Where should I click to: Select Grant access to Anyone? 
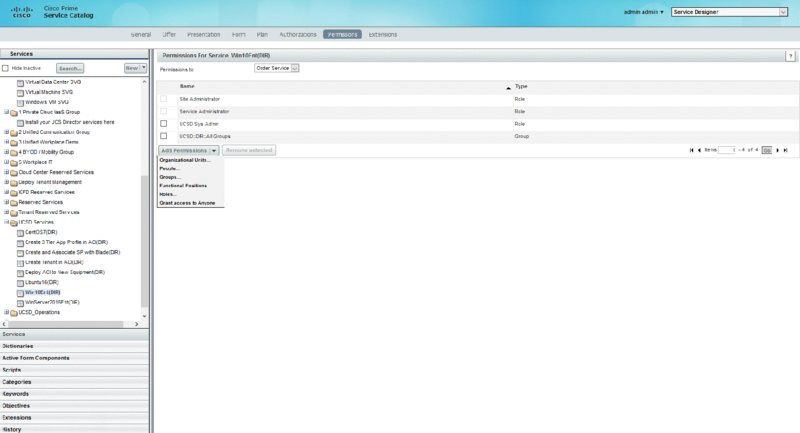[187, 203]
